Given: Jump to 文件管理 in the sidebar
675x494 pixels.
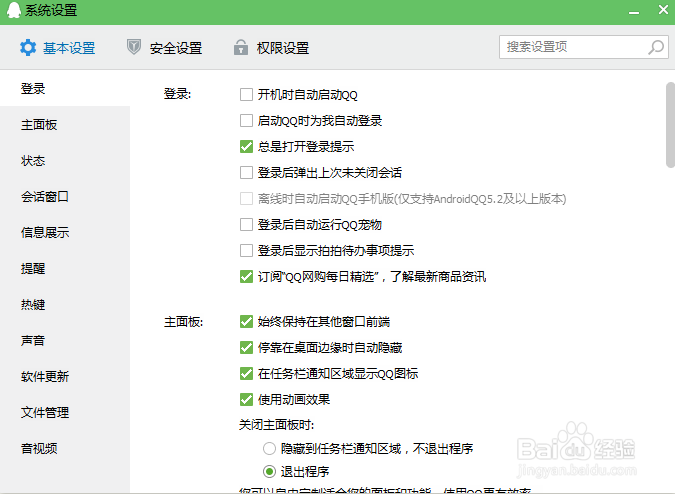Looking at the screenshot, I should 65,413.
